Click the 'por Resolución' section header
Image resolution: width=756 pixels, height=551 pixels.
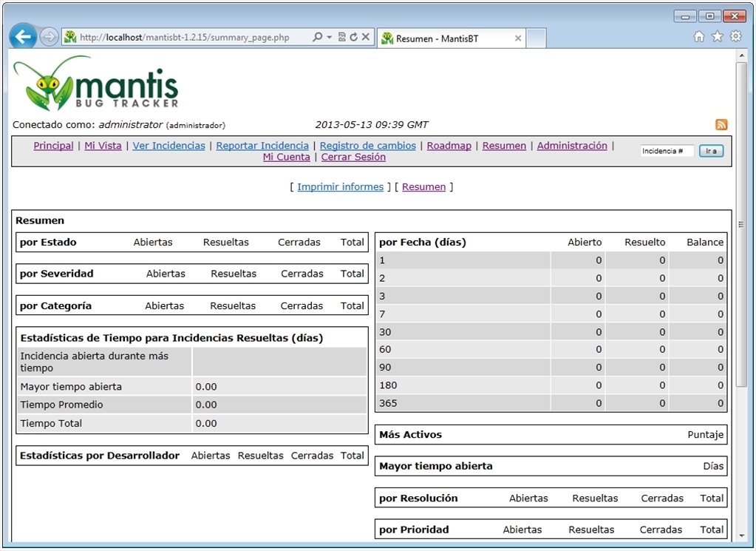[x=418, y=498]
